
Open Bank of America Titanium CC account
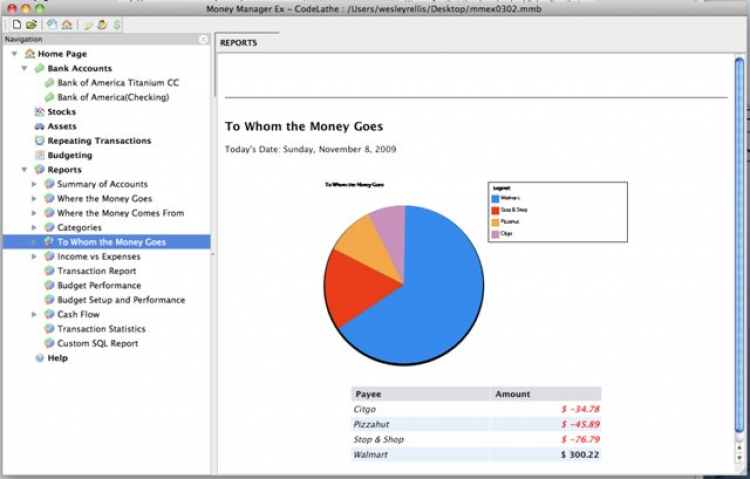pyautogui.click(x=118, y=83)
